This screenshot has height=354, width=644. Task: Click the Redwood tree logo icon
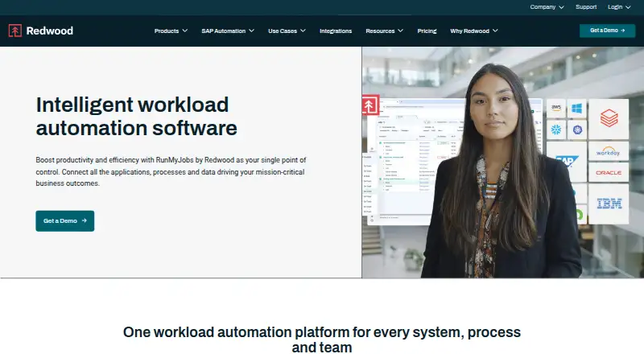(x=15, y=31)
